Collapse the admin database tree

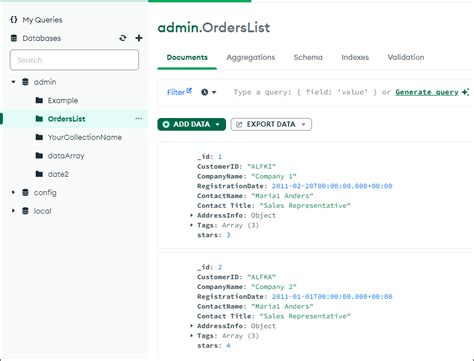(13, 82)
